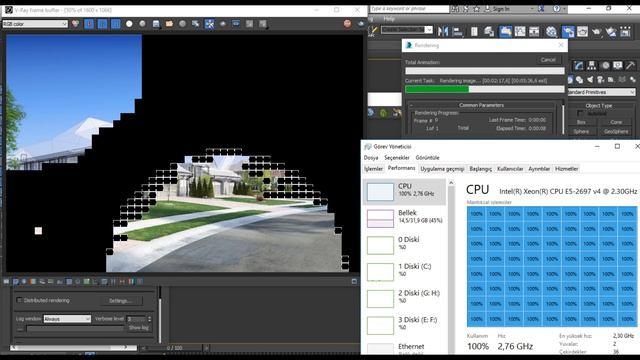
Task: Open the RGB color channel dropdown
Action: pyautogui.click(x=35, y=24)
